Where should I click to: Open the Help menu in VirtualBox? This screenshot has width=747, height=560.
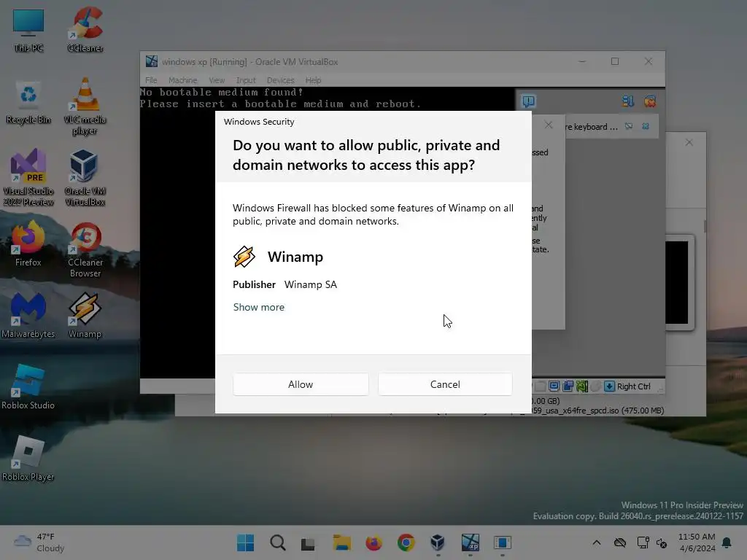(x=313, y=80)
